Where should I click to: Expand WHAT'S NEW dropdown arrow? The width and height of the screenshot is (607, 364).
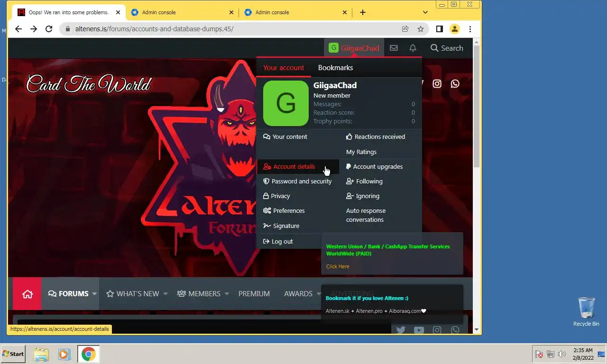click(165, 294)
